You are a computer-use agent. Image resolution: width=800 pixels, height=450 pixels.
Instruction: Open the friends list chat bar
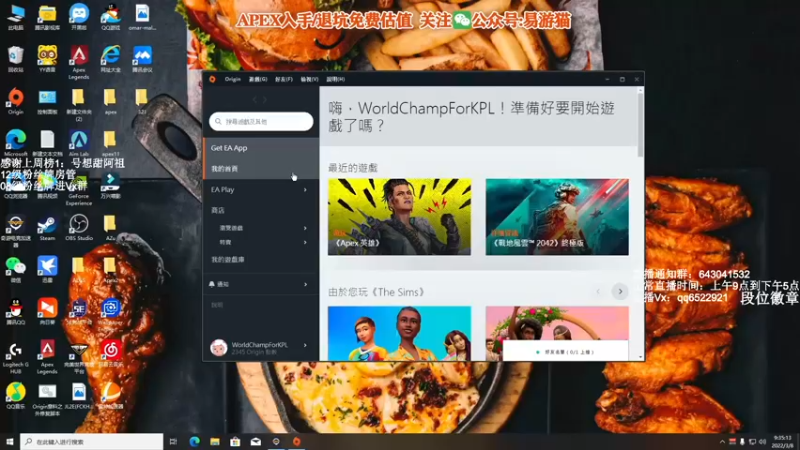click(565, 352)
